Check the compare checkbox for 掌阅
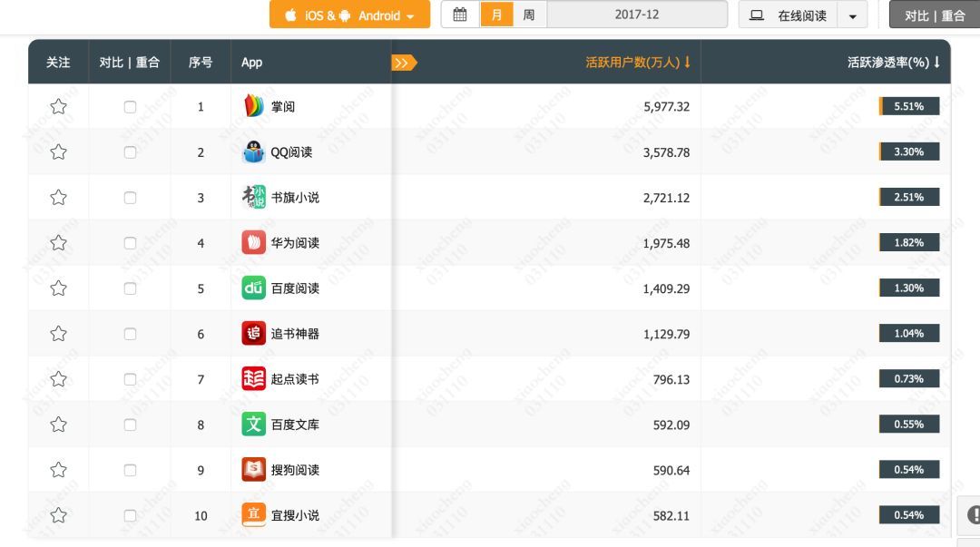Viewport: 980px width, 547px height. 130,106
